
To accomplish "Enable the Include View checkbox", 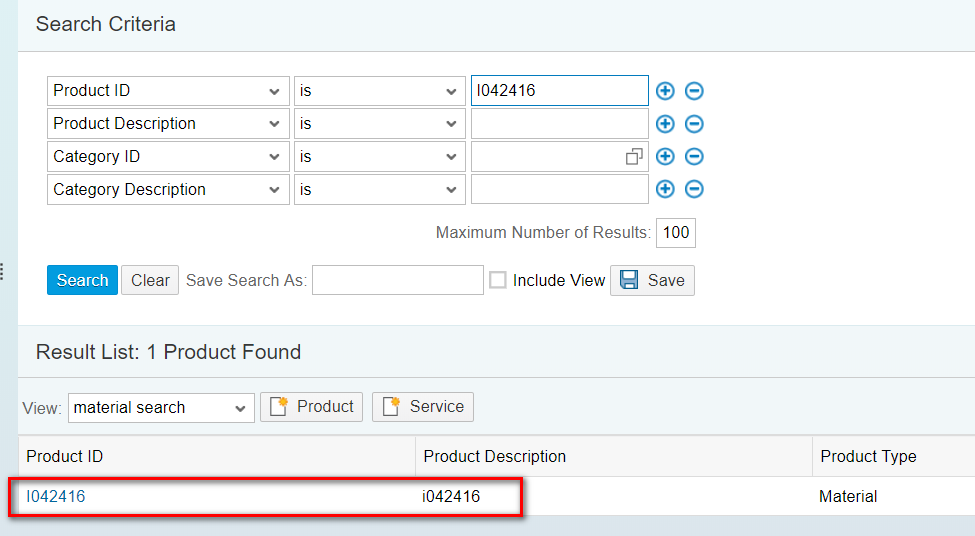I will [498, 280].
